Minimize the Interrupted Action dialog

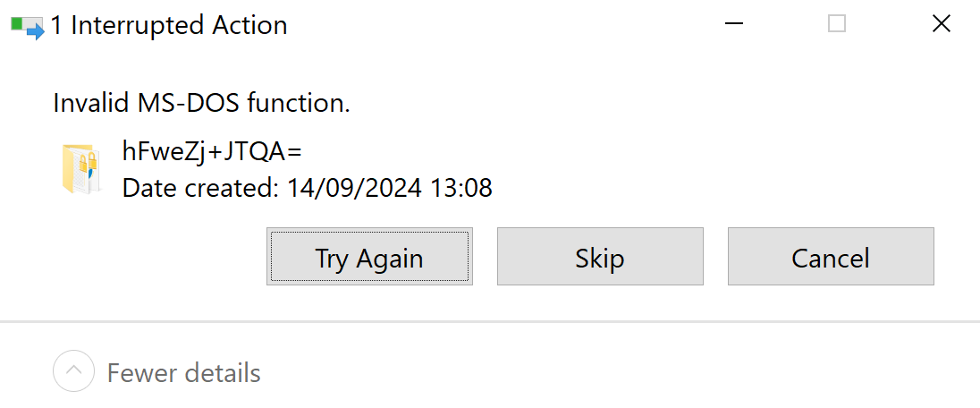point(732,25)
